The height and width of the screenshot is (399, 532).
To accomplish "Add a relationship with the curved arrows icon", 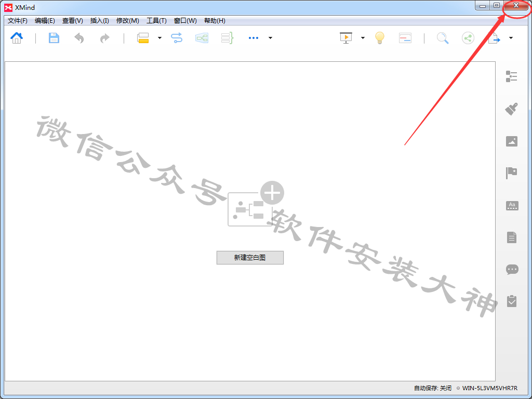I will [177, 37].
